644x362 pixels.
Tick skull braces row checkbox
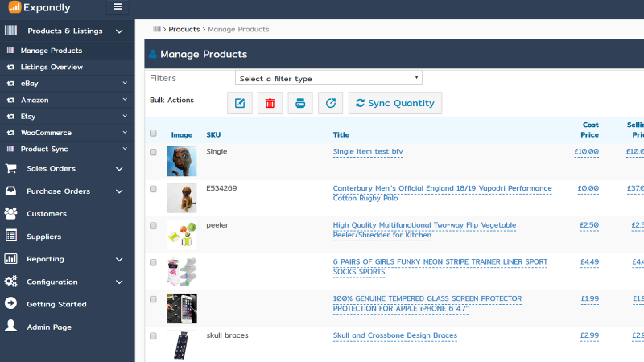click(x=153, y=335)
